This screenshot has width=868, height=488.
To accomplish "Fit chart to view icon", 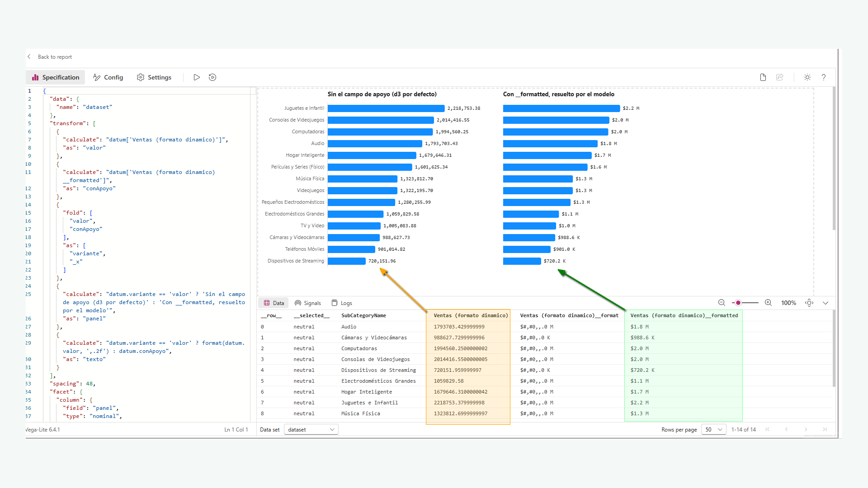I will click(x=809, y=303).
